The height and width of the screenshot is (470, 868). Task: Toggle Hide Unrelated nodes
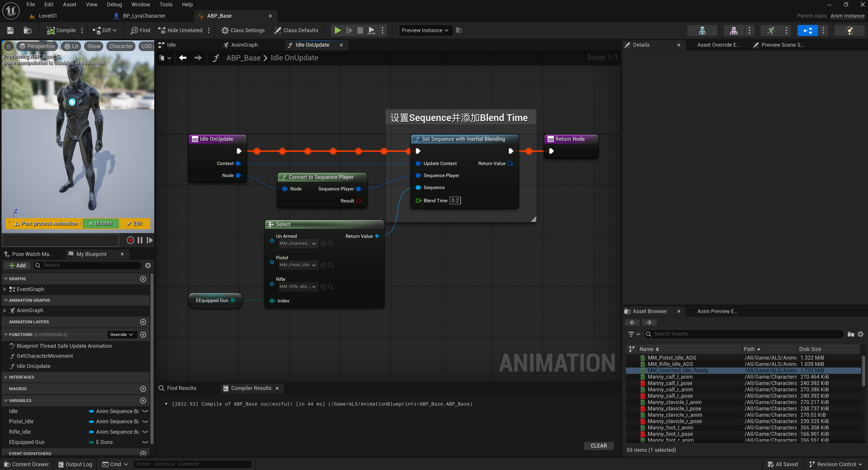point(181,30)
